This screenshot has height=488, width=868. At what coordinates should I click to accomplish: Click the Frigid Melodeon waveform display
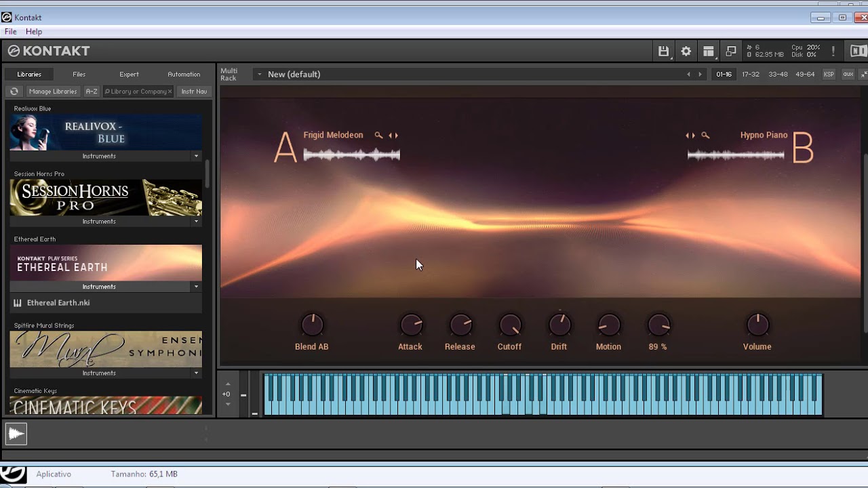(351, 155)
